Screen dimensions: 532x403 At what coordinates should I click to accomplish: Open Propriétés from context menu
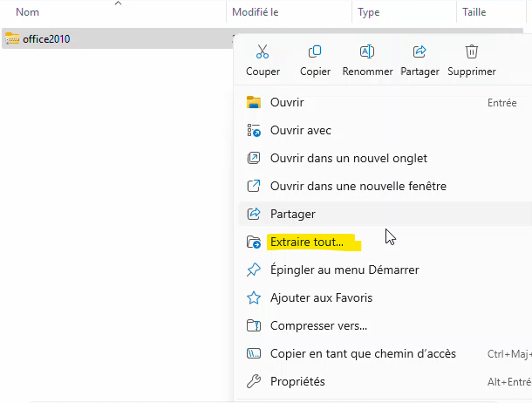point(385,382)
